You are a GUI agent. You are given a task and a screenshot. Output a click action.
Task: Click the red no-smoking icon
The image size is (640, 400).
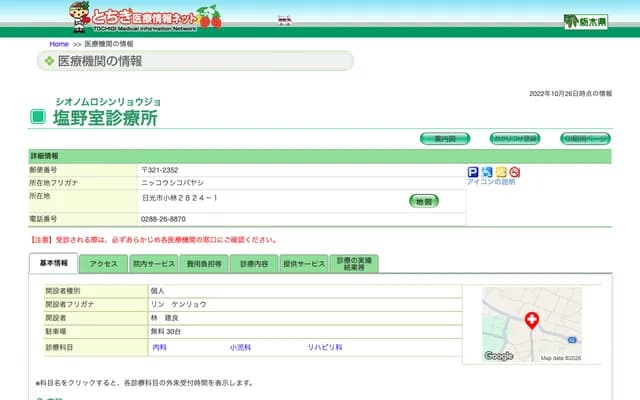coord(515,172)
